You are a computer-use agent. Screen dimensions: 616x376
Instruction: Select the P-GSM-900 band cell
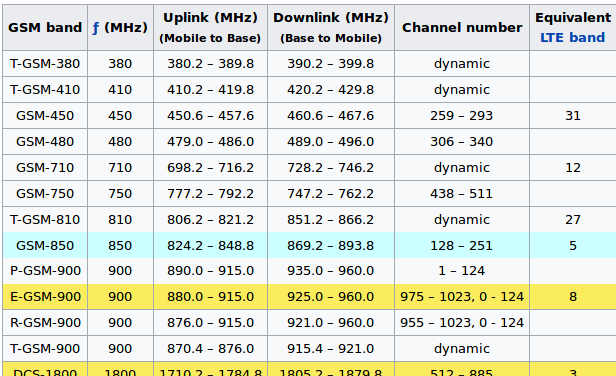point(45,271)
